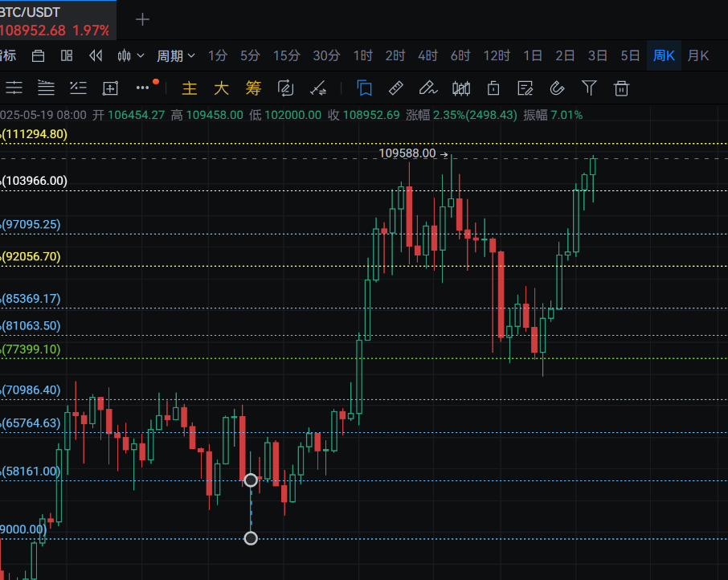Viewport: 728px width, 580px height.
Task: Select the horizontal lines drawing tool
Action: tap(14, 88)
